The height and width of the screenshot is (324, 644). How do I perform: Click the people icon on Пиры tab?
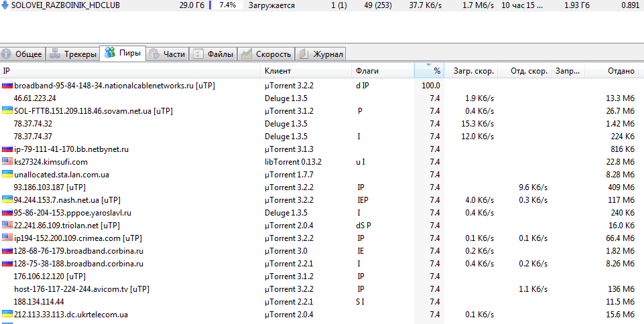[x=110, y=52]
